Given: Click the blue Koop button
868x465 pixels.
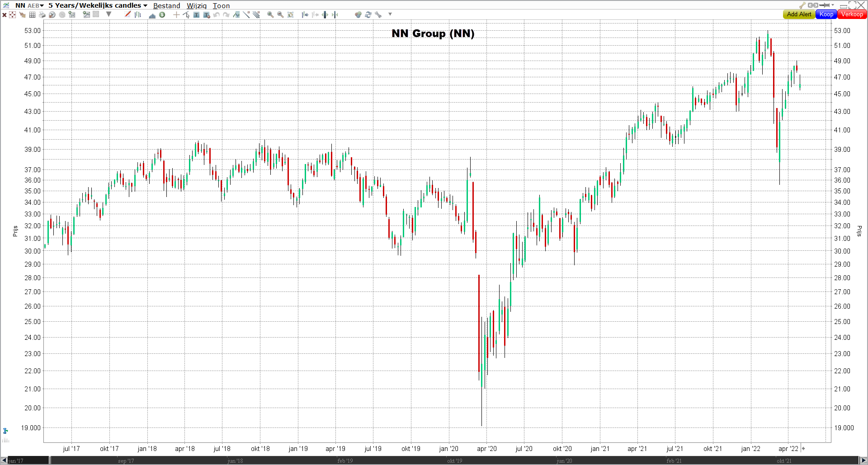Looking at the screenshot, I should tap(826, 14).
